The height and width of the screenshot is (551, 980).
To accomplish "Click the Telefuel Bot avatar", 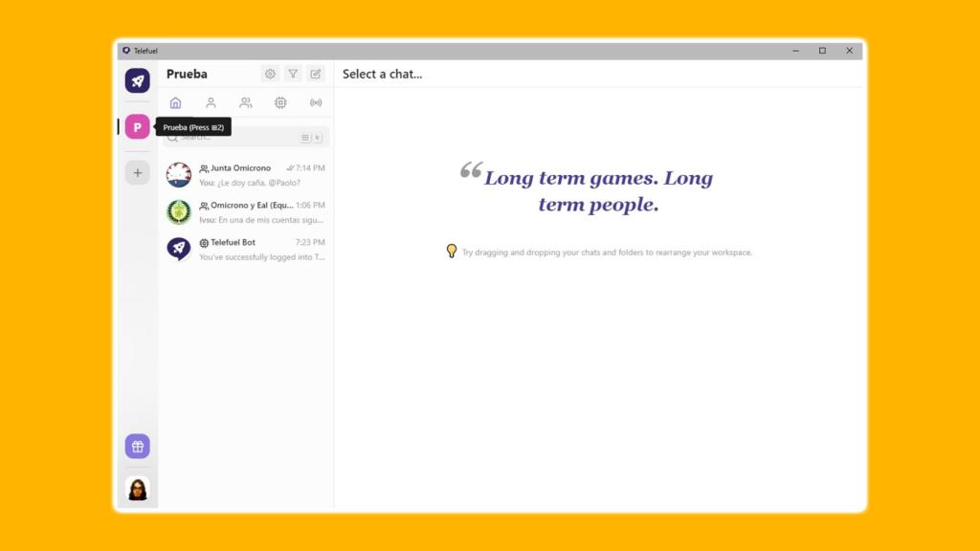I will pos(179,250).
